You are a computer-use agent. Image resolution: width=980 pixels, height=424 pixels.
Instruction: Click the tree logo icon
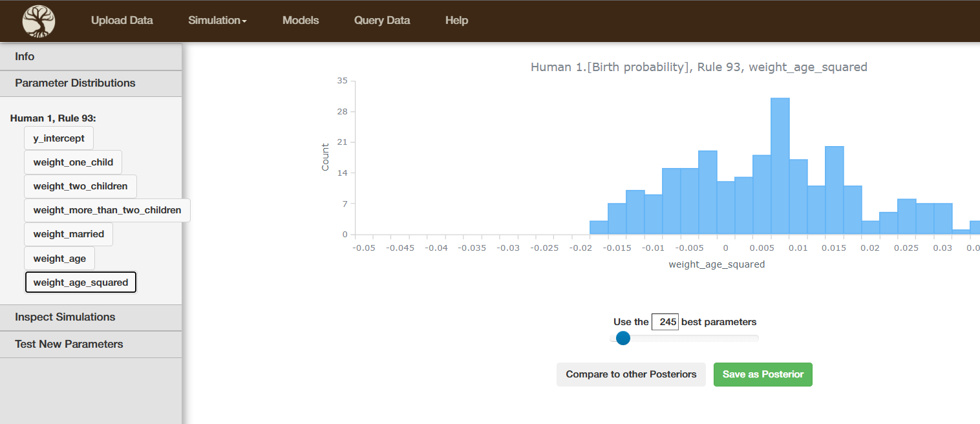[39, 21]
